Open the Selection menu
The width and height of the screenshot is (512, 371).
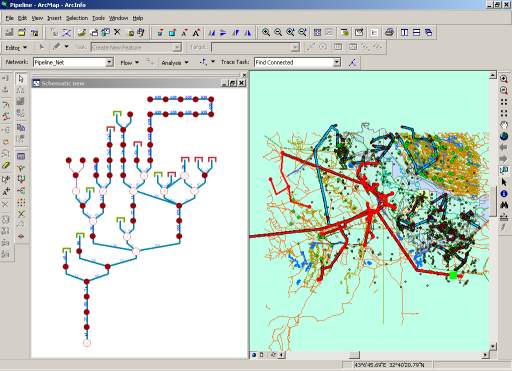77,18
